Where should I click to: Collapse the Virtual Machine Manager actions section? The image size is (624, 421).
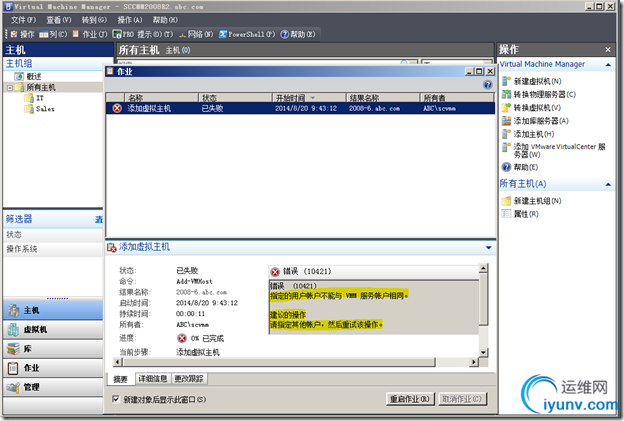pyautogui.click(x=608, y=65)
